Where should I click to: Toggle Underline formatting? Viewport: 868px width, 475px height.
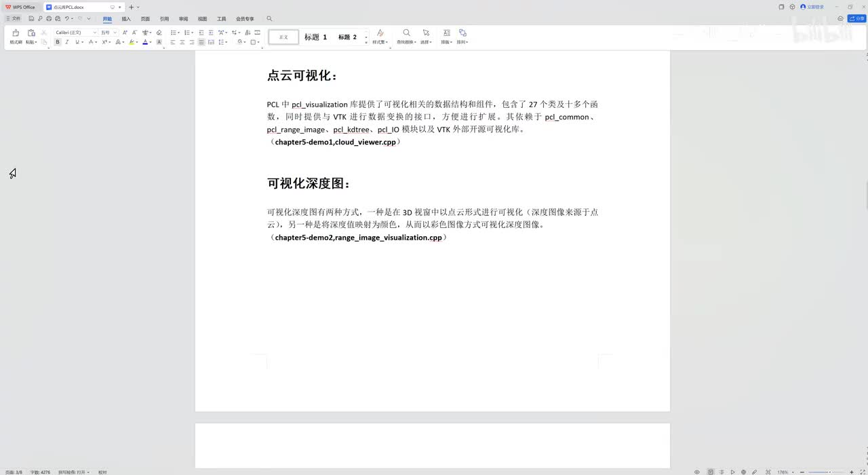coord(77,42)
